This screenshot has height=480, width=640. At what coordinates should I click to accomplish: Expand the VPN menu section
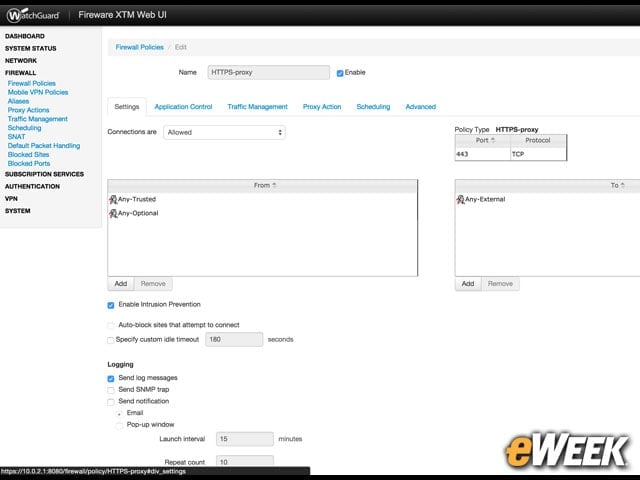(11, 198)
